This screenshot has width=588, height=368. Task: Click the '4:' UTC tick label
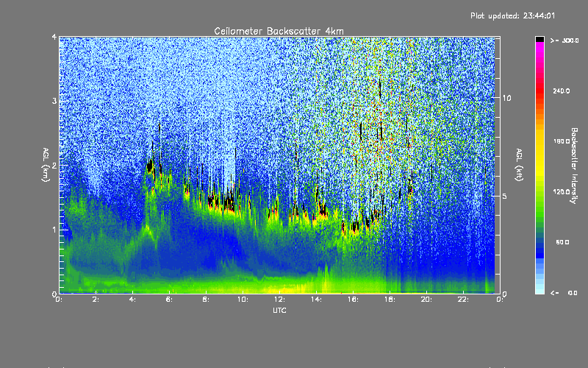[x=133, y=300]
